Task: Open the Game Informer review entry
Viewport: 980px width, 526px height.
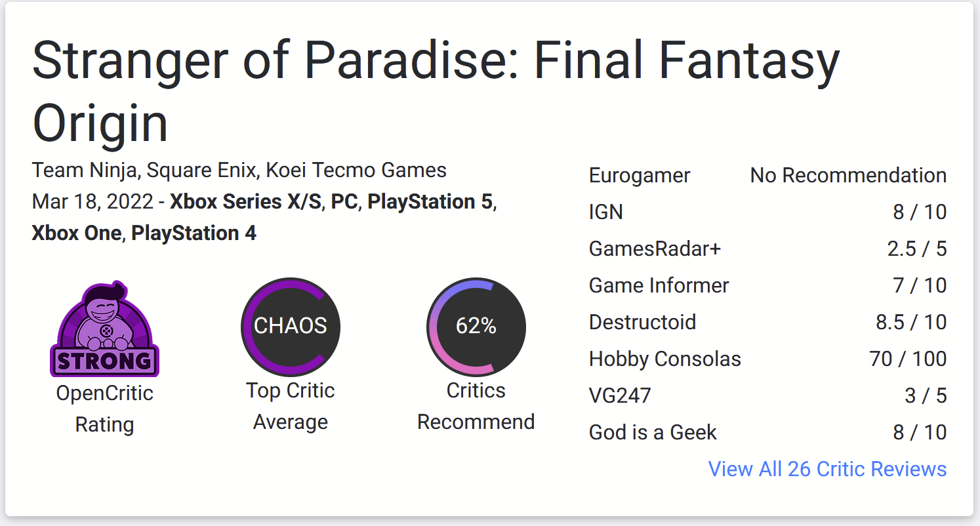Action: pos(768,286)
